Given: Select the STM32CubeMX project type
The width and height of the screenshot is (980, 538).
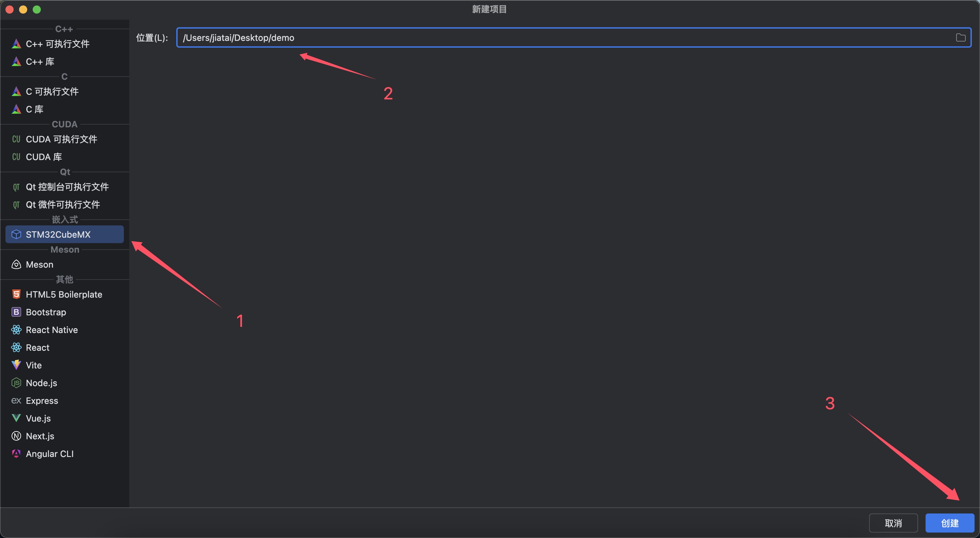Looking at the screenshot, I should point(58,234).
